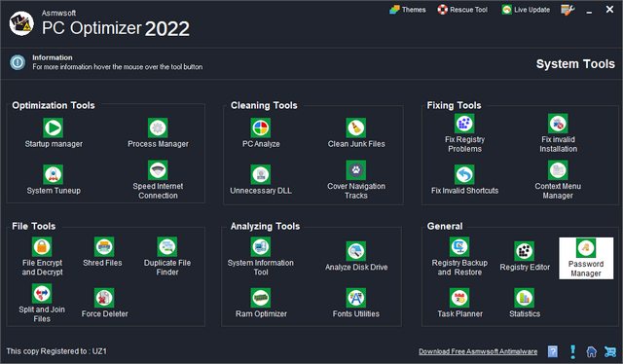The height and width of the screenshot is (364, 623).
Task: Open the shopping cart purchase icon
Action: [610, 351]
